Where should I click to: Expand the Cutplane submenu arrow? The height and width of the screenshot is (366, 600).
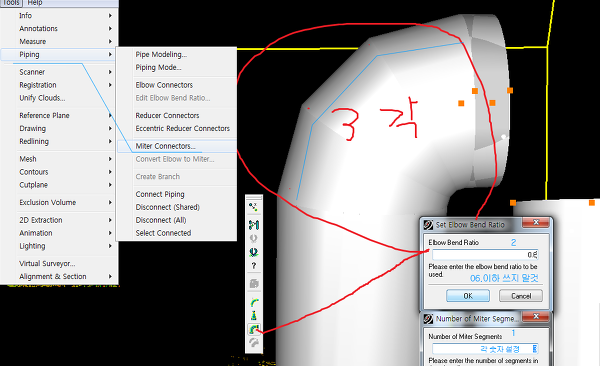pos(110,185)
